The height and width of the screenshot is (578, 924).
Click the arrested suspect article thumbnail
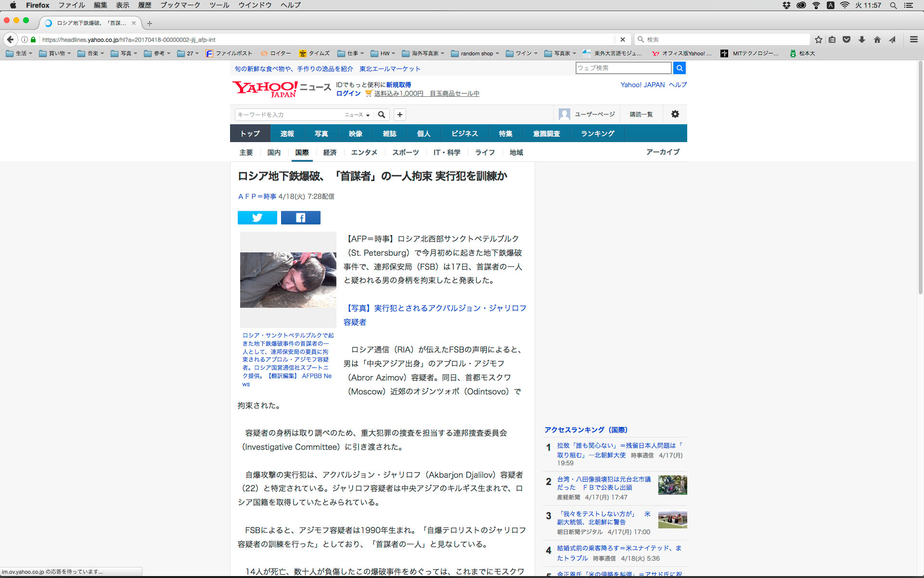[x=288, y=280]
